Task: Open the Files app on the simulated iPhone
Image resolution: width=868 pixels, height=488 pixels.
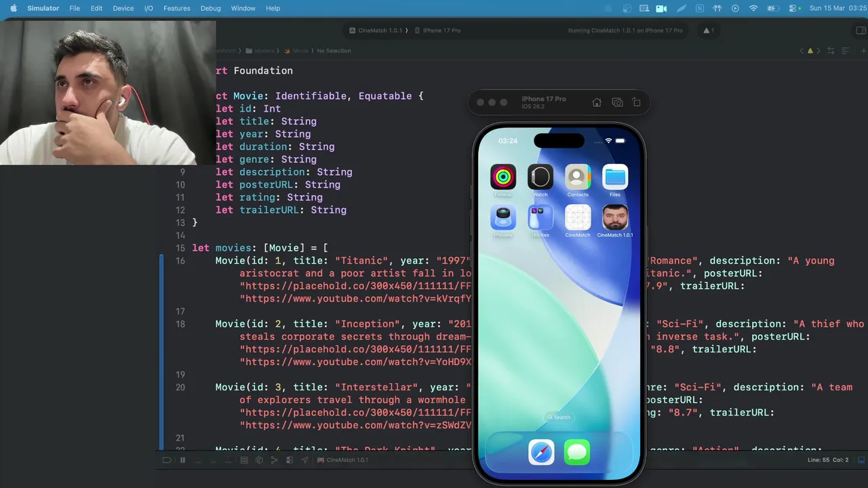Action: pyautogui.click(x=615, y=177)
